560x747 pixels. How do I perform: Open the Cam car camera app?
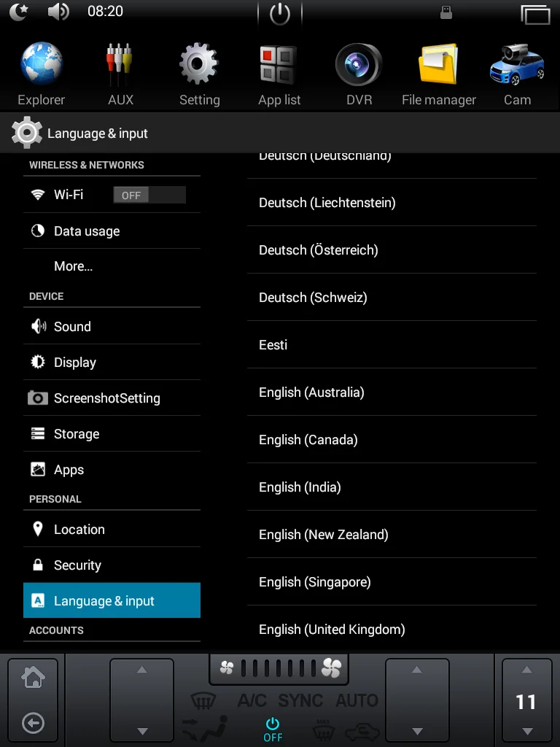click(x=517, y=74)
